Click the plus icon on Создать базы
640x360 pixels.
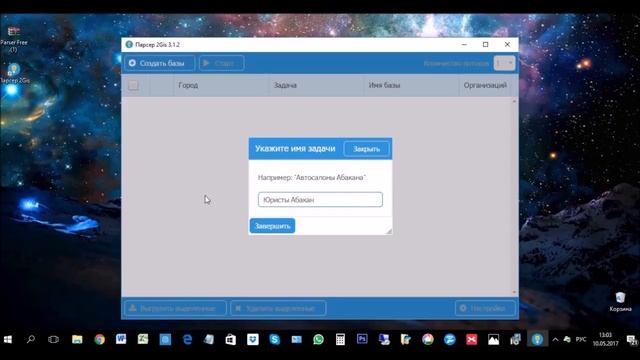pyautogui.click(x=132, y=63)
